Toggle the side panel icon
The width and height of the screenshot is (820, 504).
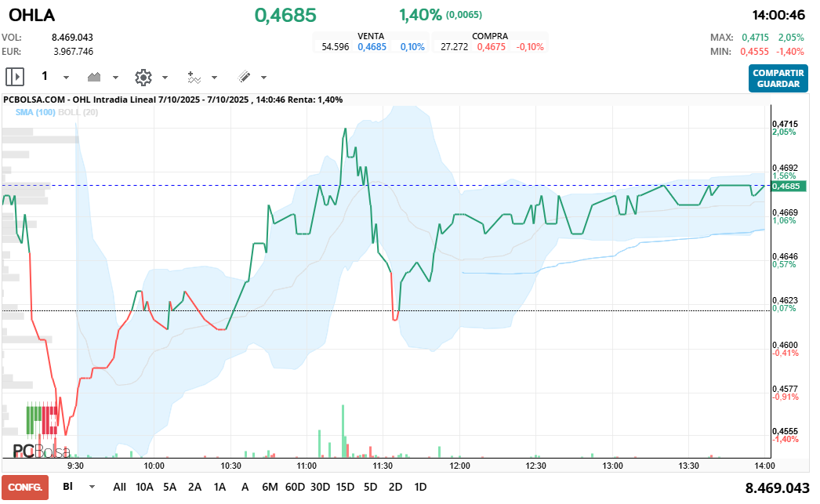(x=15, y=77)
